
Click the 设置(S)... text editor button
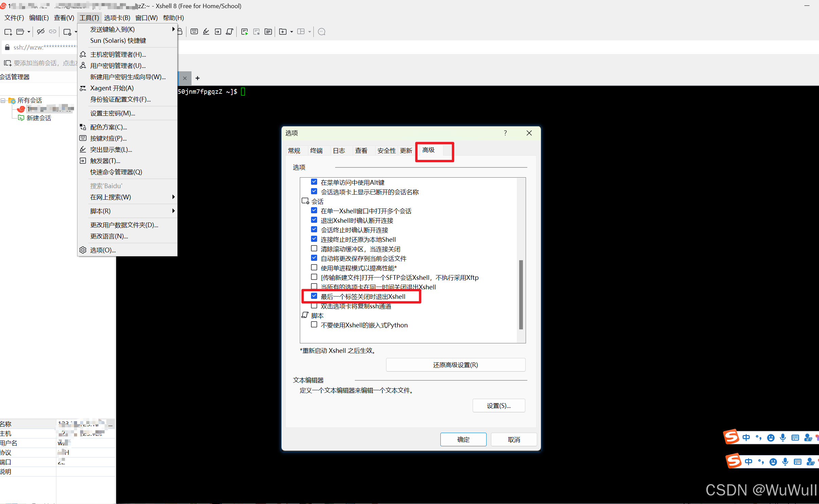click(498, 406)
